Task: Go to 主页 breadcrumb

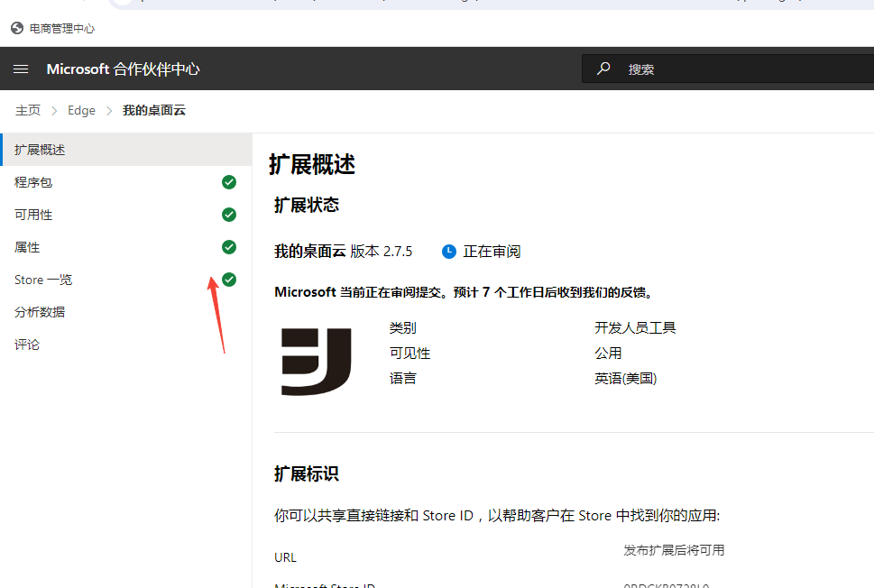Action: [28, 110]
